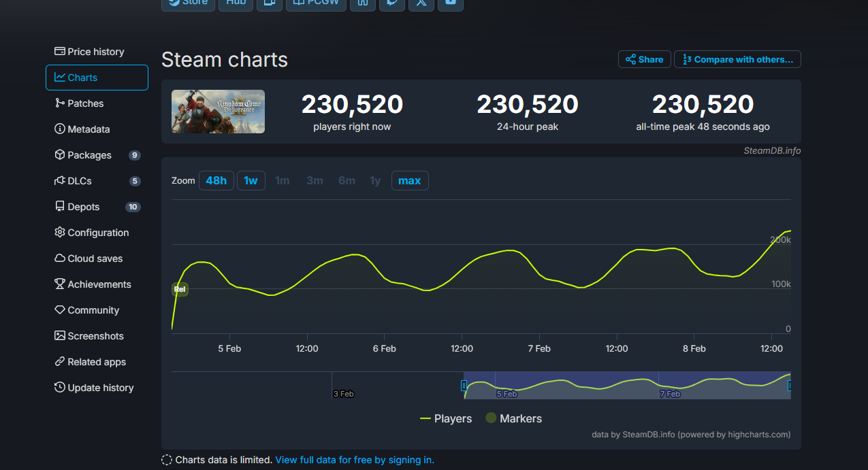Click View full data by signing in
868x470 pixels.
354,460
